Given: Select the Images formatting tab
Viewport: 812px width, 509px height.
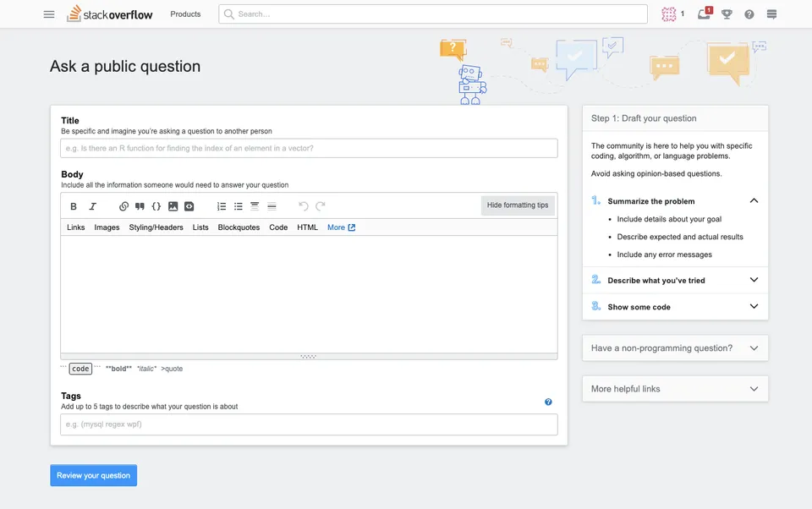Looking at the screenshot, I should tap(107, 227).
